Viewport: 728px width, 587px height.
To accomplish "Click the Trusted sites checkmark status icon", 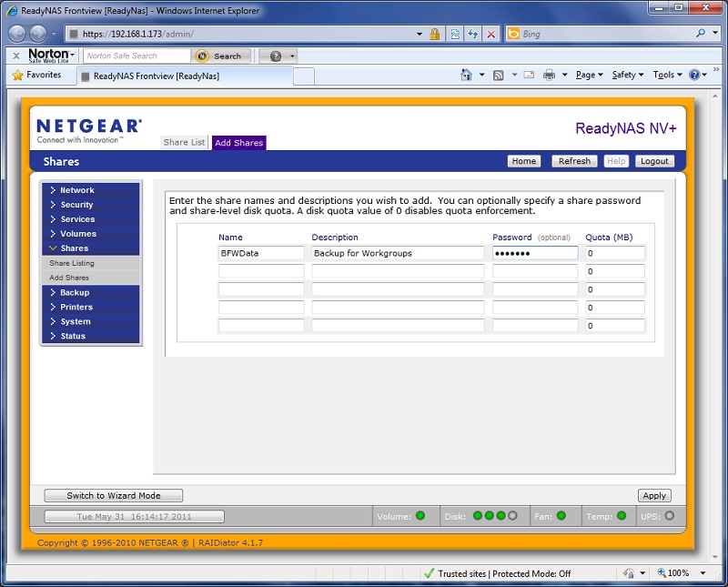I will [x=430, y=573].
